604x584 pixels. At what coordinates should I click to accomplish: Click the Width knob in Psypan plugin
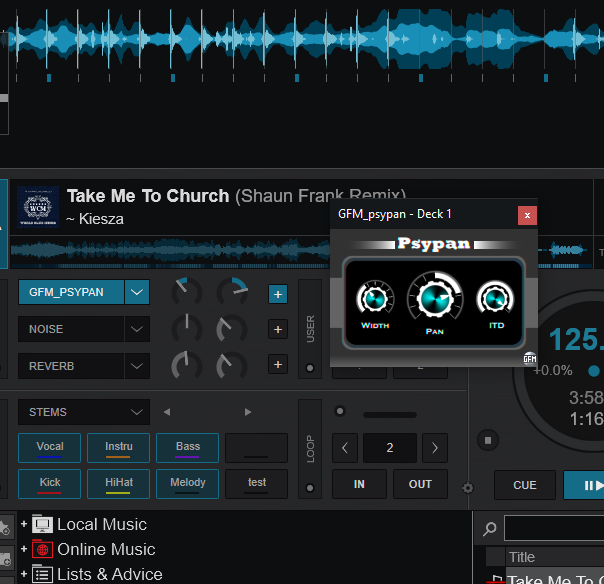tap(375, 298)
